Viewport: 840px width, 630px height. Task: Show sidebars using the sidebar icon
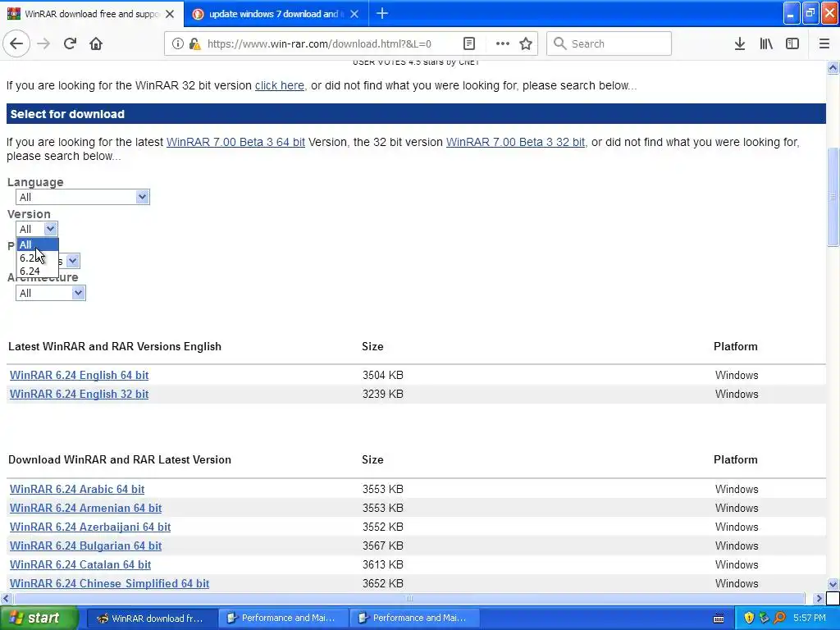[x=792, y=43]
